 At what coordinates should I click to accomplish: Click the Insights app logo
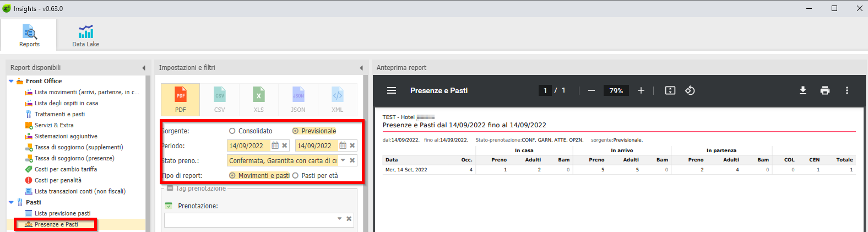coord(7,8)
